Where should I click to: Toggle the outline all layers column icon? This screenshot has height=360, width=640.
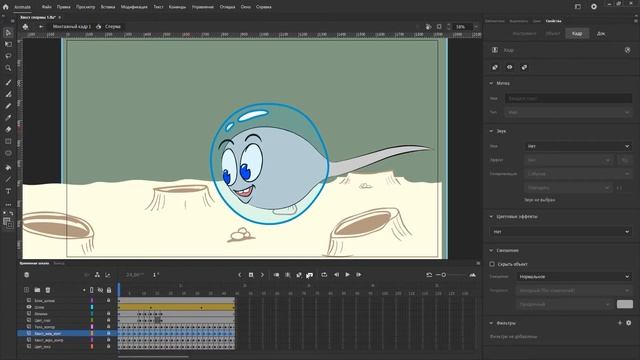click(x=91, y=290)
